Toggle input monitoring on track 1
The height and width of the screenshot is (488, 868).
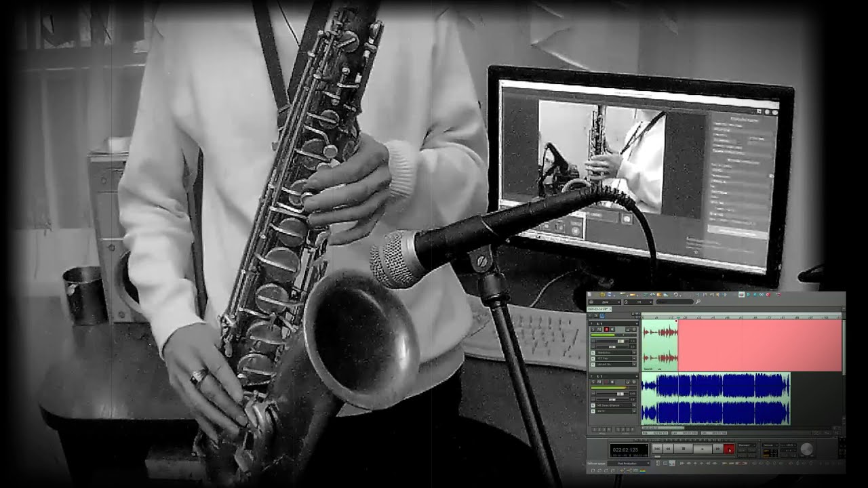612,329
